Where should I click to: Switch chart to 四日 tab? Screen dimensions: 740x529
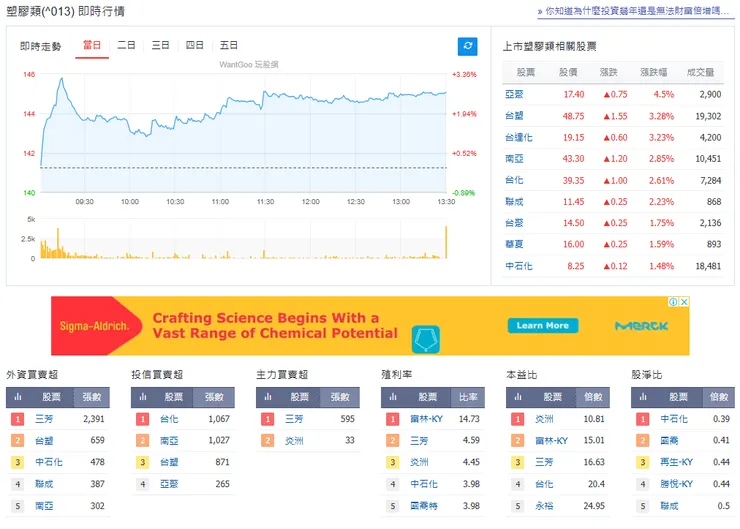point(194,45)
